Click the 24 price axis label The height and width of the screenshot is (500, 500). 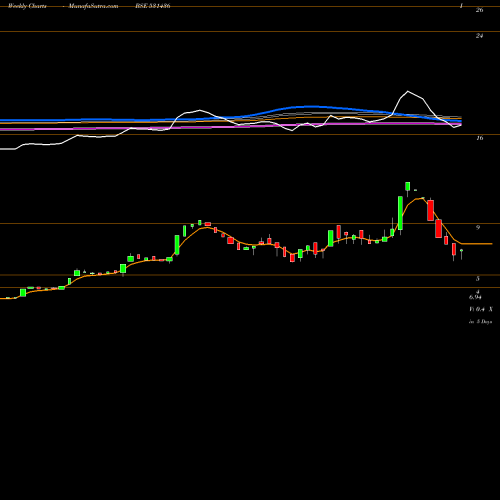coord(479,36)
